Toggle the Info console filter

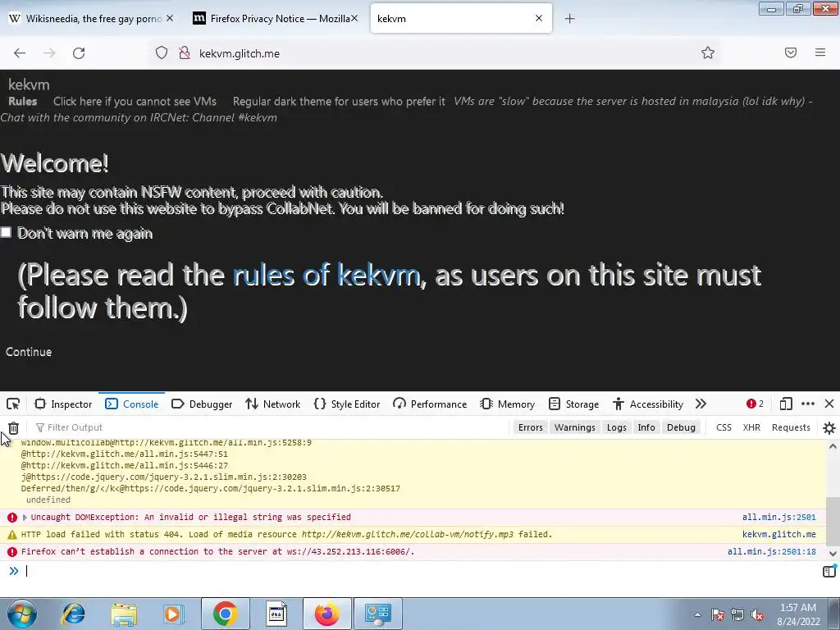click(x=646, y=427)
